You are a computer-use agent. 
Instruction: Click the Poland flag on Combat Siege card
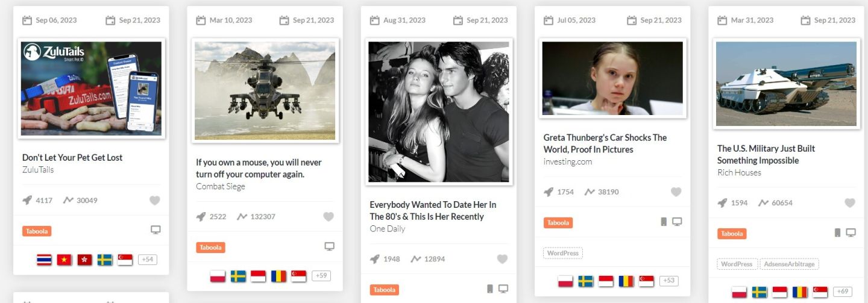coord(218,276)
